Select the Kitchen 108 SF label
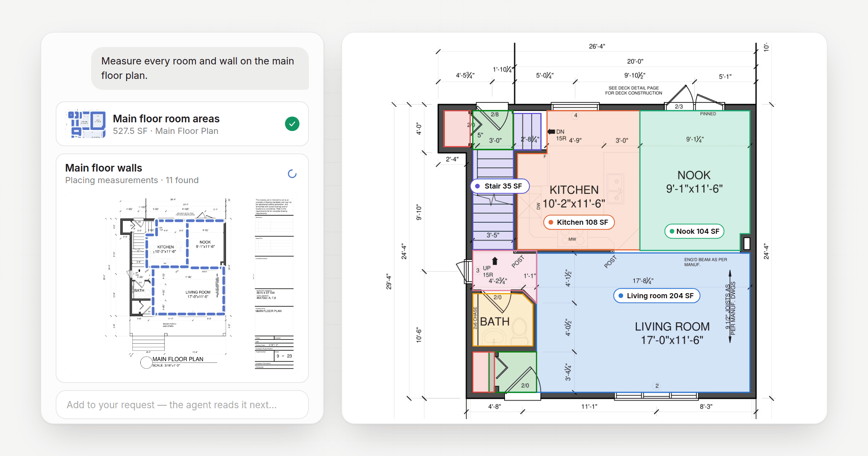The image size is (868, 456). click(x=579, y=222)
